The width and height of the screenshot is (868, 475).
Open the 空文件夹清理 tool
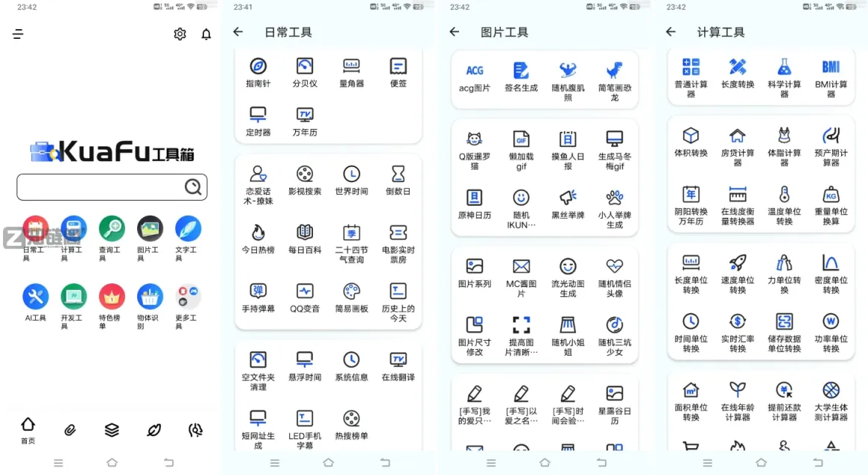[258, 371]
